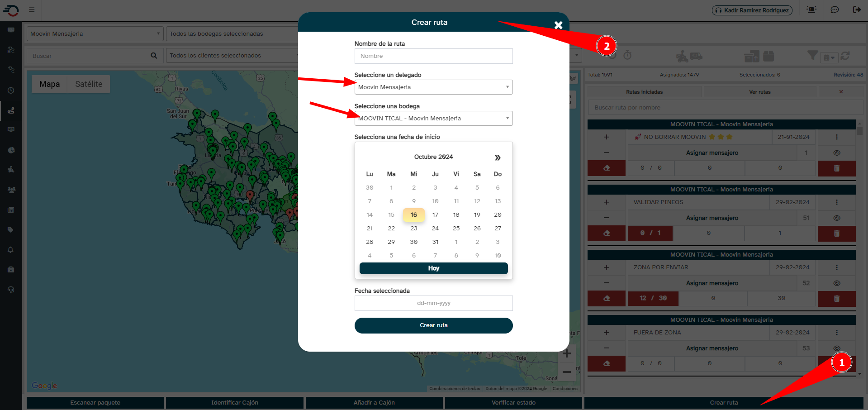868x410 pixels.
Task: Go to next month in calendar
Action: (x=498, y=157)
